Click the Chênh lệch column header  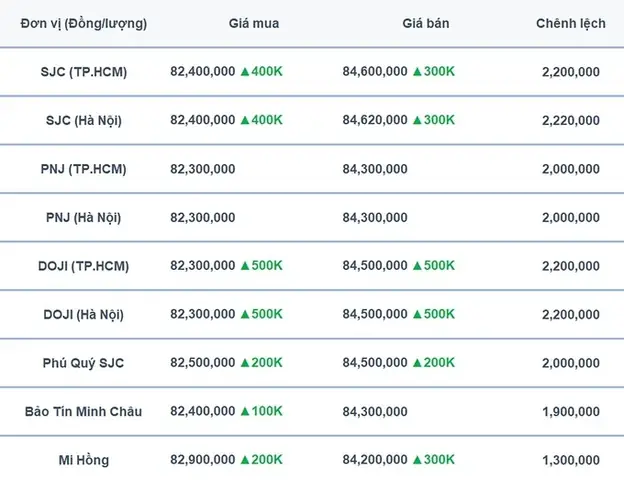pyautogui.click(x=571, y=23)
